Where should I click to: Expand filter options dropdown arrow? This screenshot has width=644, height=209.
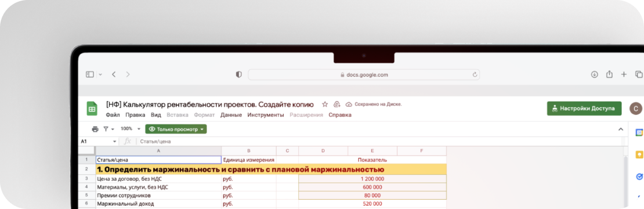pyautogui.click(x=113, y=129)
